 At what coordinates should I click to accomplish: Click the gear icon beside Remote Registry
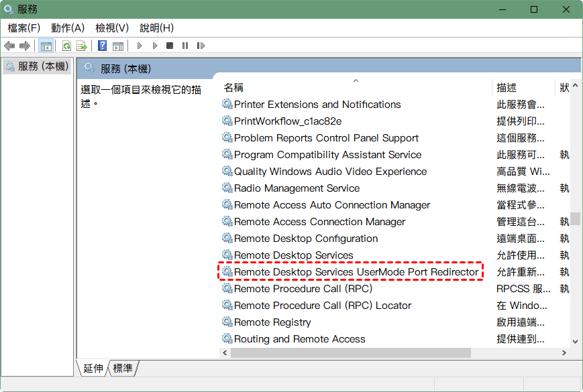pos(227,322)
